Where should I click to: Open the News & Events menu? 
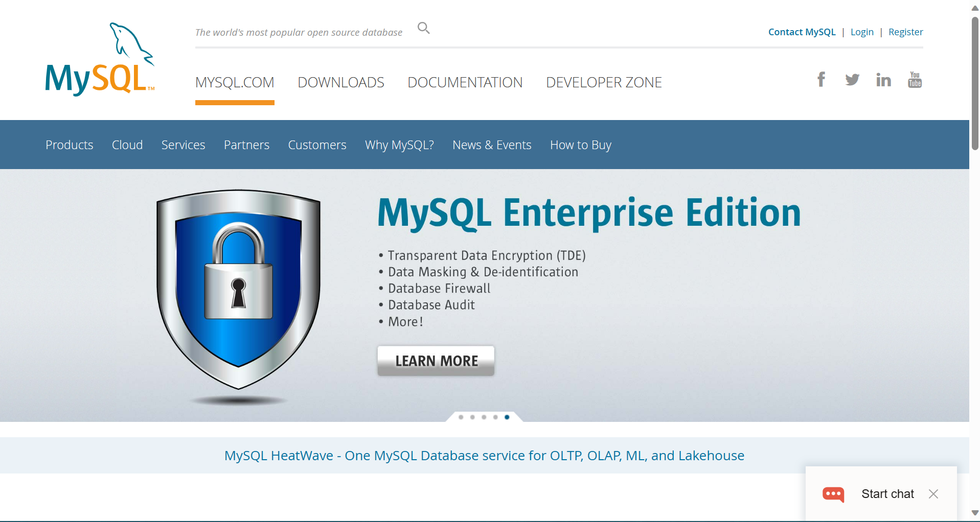(492, 145)
